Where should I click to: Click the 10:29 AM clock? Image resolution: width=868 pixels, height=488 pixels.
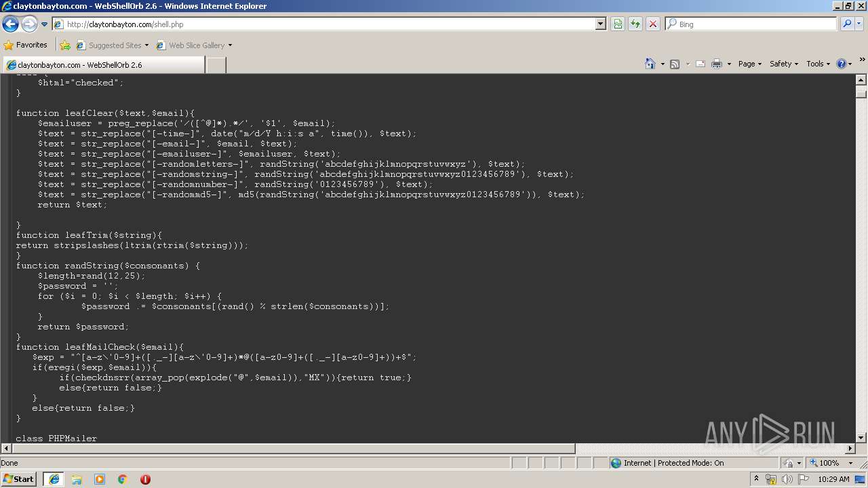(833, 479)
